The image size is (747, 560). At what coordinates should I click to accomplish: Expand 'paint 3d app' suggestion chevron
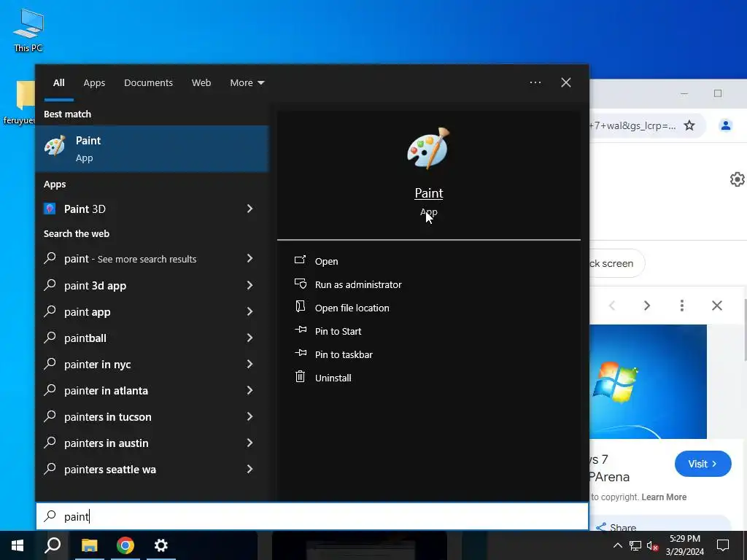249,285
